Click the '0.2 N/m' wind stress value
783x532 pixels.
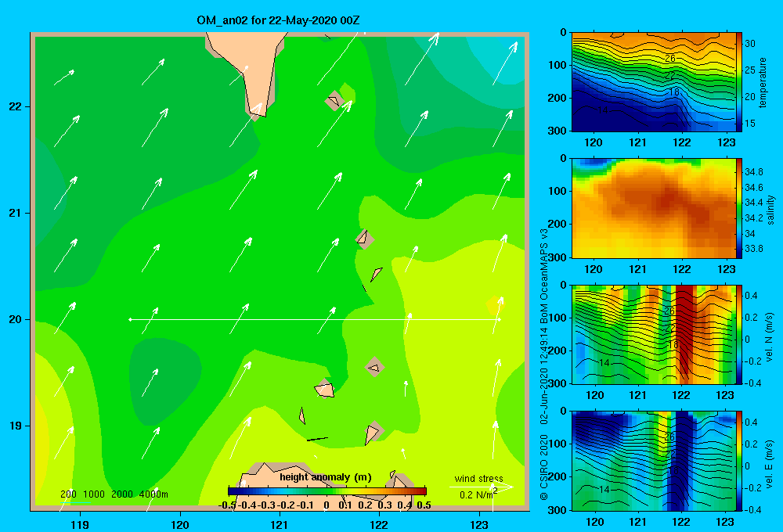click(x=475, y=495)
